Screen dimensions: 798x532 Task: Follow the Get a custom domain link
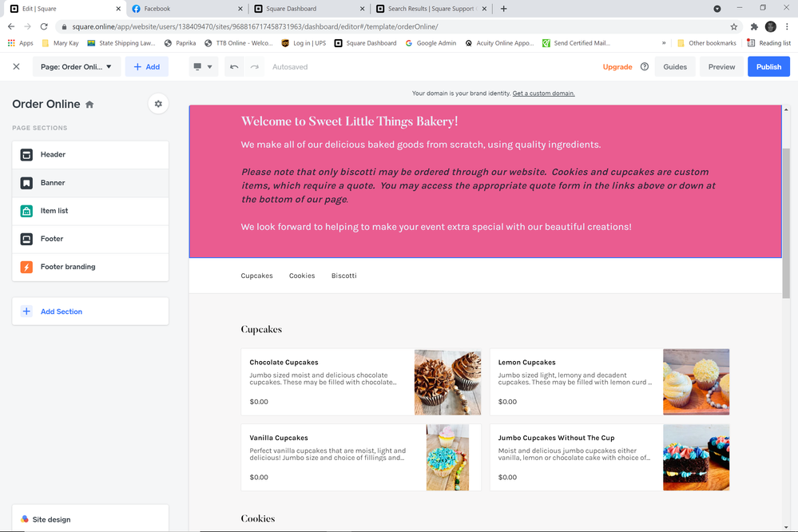pos(543,93)
